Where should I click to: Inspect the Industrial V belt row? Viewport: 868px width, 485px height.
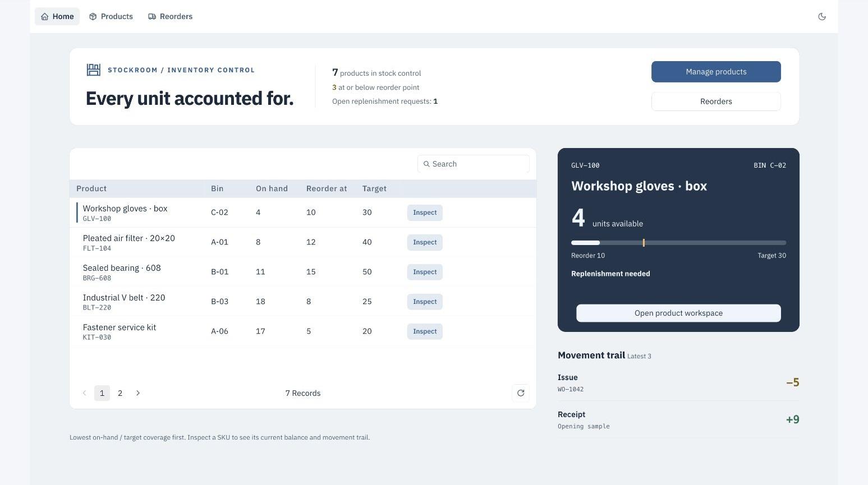(425, 302)
